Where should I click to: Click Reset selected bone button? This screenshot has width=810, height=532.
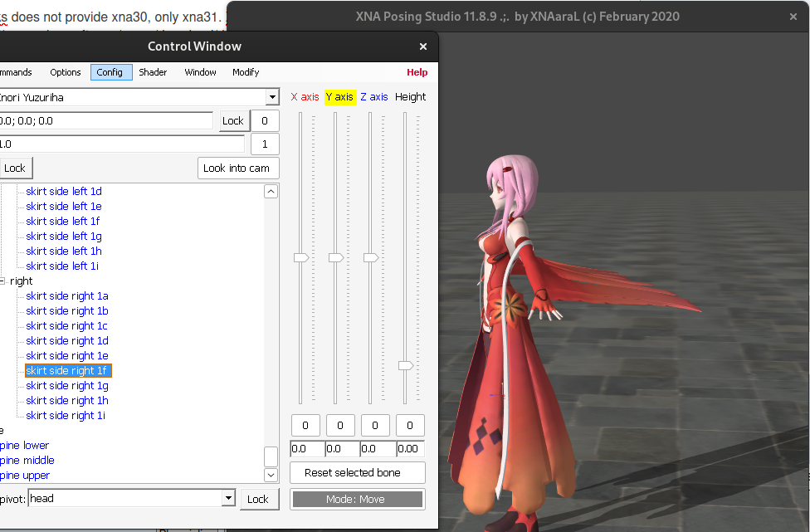358,472
